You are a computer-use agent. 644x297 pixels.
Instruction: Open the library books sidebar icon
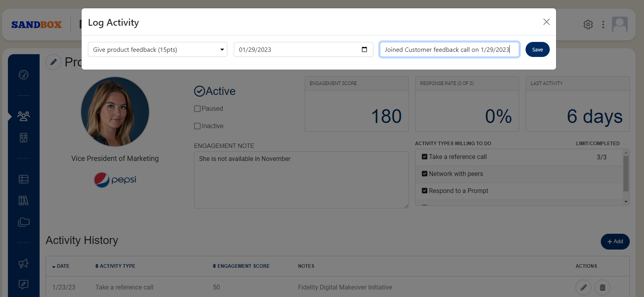[x=23, y=201]
